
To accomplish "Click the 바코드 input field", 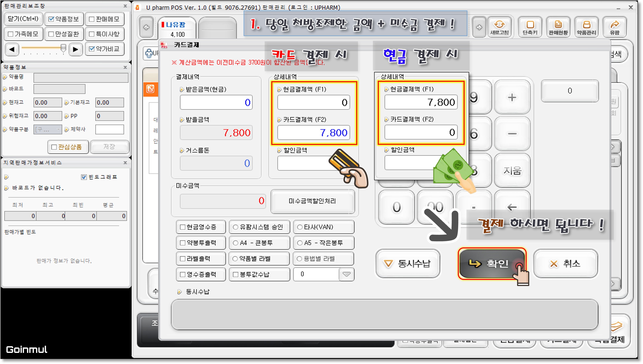I will (59, 89).
